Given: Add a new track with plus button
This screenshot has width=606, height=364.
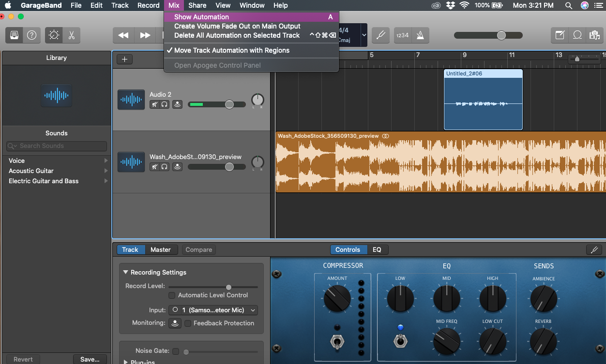Looking at the screenshot, I should point(125,59).
